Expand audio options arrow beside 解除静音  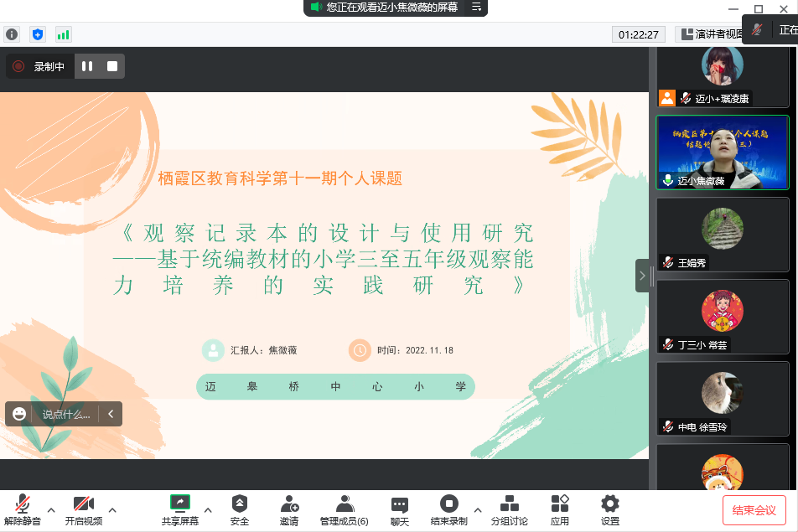pyautogui.click(x=51, y=509)
